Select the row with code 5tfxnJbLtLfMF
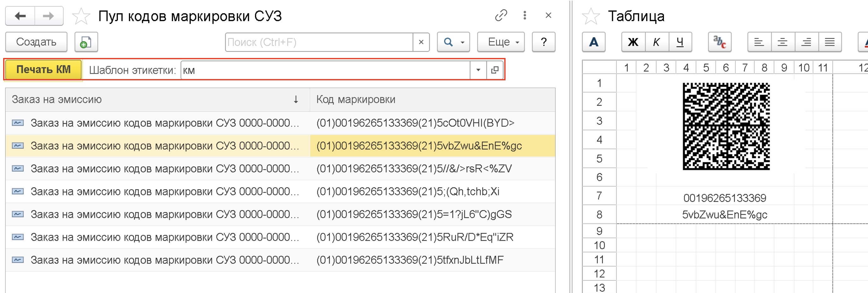868x293 pixels. 280,260
